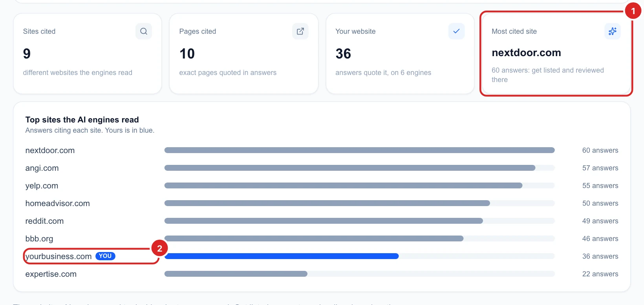Click the '55 answers' count
Screen dimensions: 644x305
(600, 186)
